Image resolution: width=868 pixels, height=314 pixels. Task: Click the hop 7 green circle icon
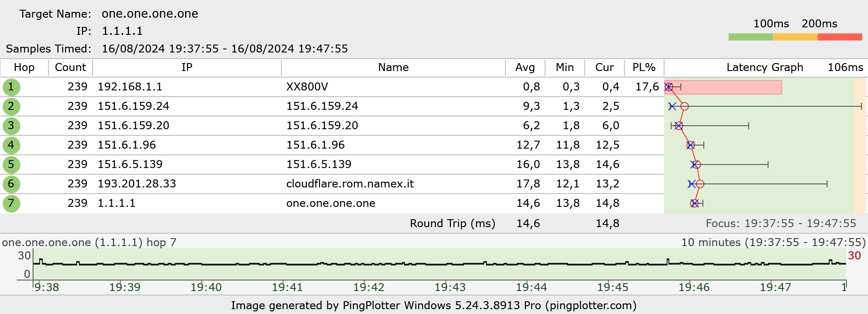[11, 203]
